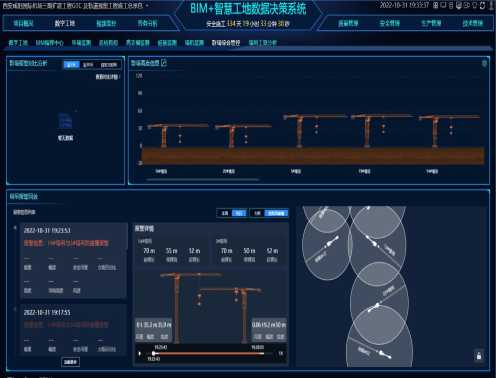Click the play button on the alarm replay bar
This screenshot has width=496, height=378.
coord(139,354)
